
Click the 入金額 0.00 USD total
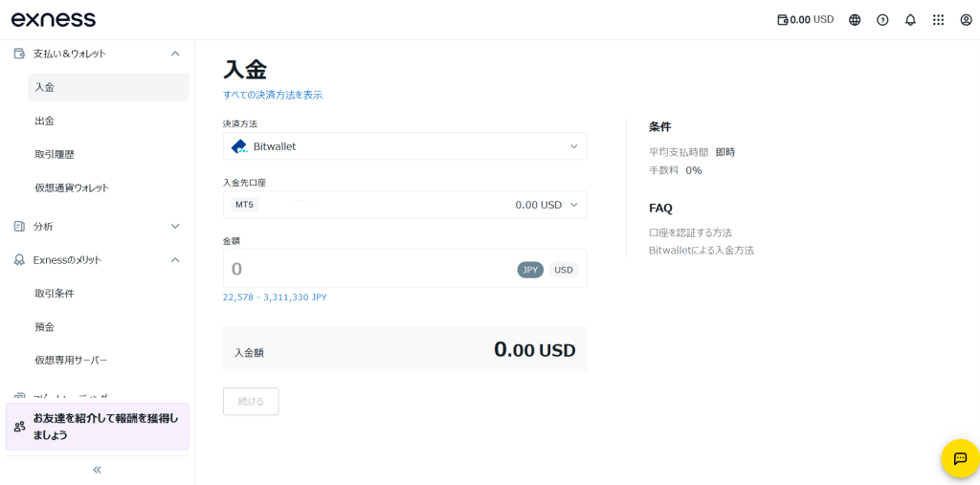coord(405,349)
